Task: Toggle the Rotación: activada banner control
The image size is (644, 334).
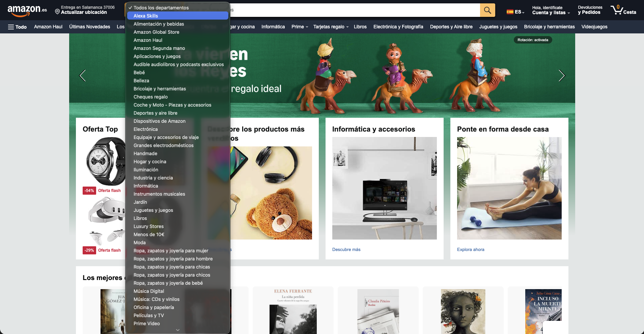Action: pyautogui.click(x=533, y=40)
